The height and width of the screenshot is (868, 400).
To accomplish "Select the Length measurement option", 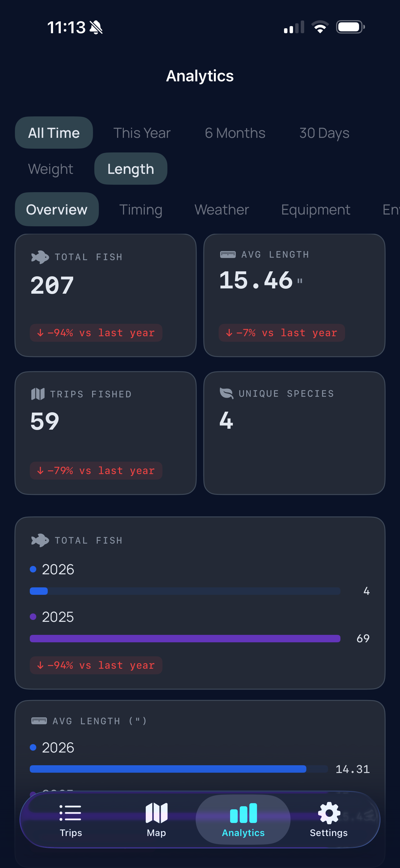I will pos(131,169).
